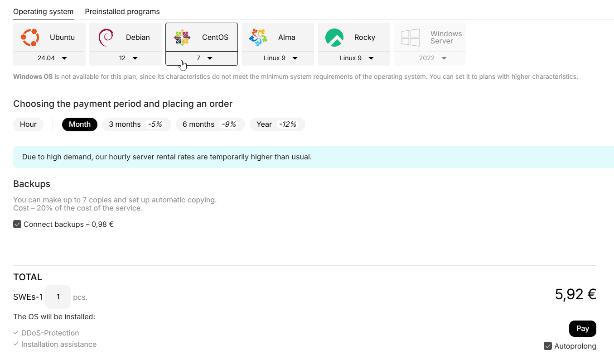Click the Debian swirl logo
This screenshot has width=614, height=364.
[x=106, y=38]
